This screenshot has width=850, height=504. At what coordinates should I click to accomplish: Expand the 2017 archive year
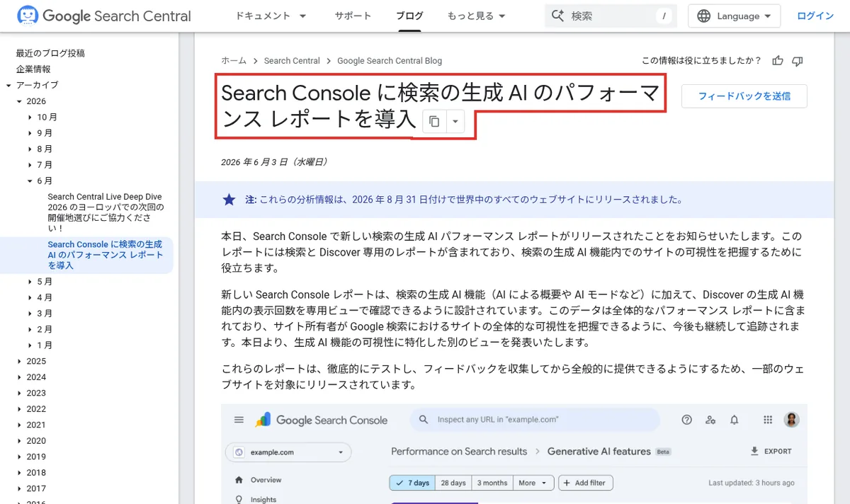coord(19,488)
